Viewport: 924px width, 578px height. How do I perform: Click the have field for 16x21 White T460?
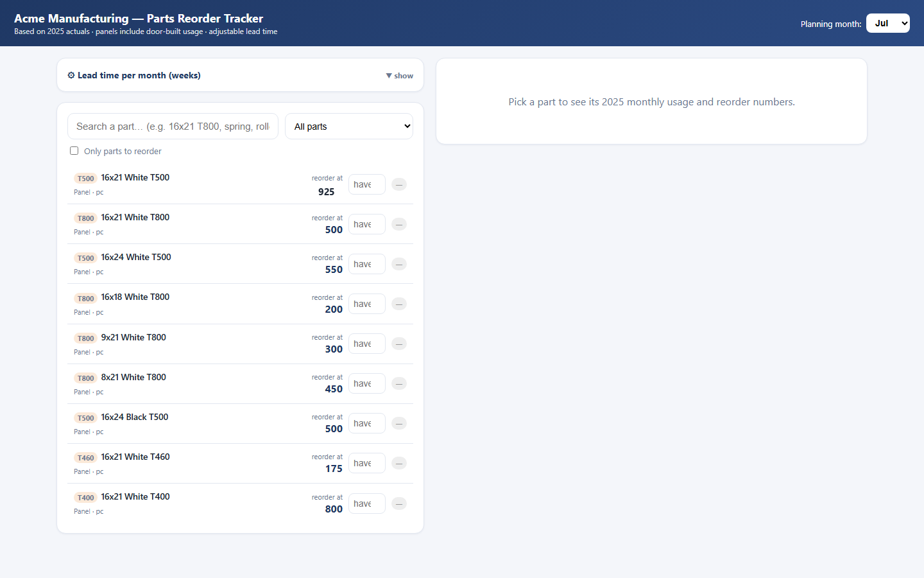(x=367, y=463)
